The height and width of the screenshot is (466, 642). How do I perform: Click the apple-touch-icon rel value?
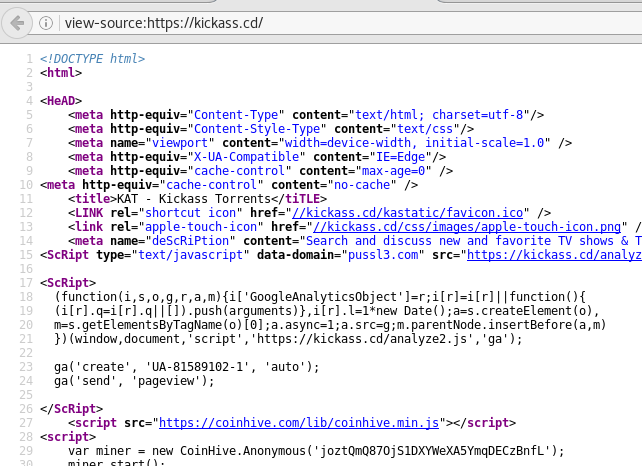(201, 227)
